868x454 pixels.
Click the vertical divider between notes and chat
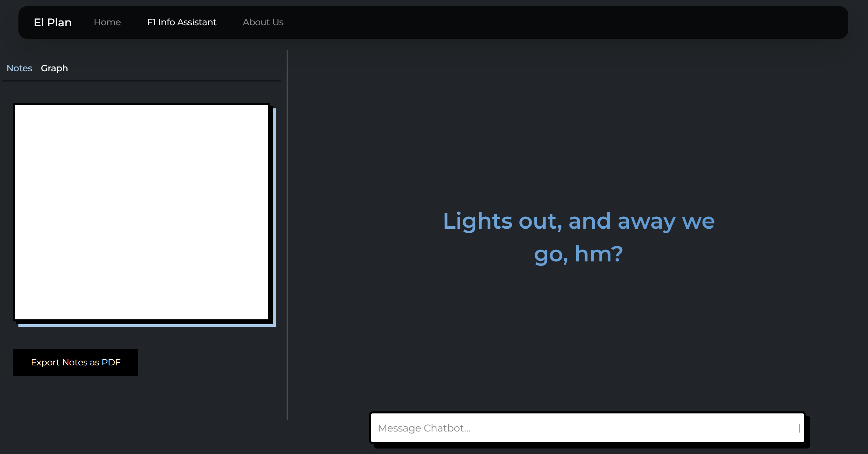point(287,235)
